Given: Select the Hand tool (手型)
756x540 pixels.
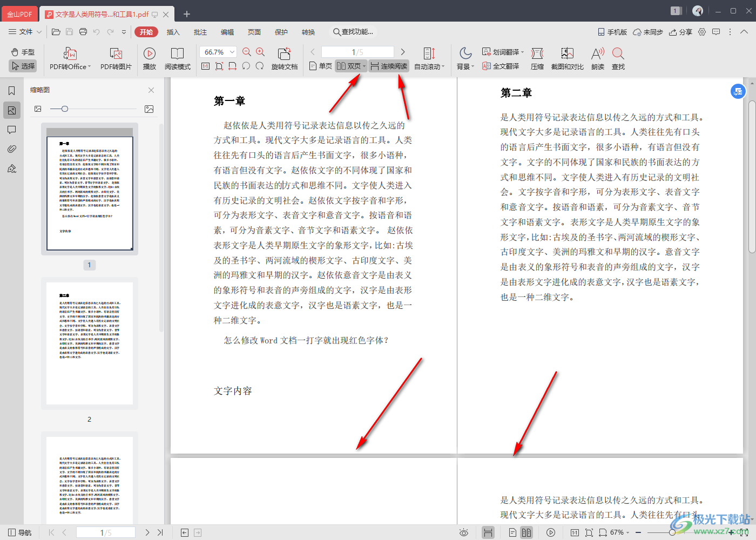Looking at the screenshot, I should click(23, 52).
